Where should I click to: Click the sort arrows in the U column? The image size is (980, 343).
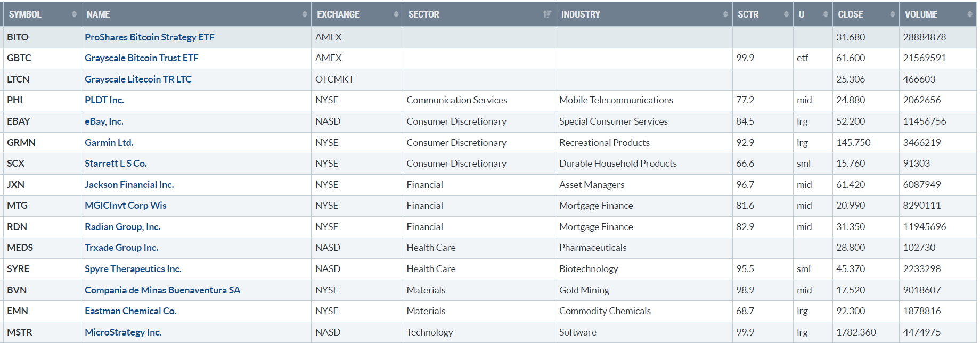(826, 14)
